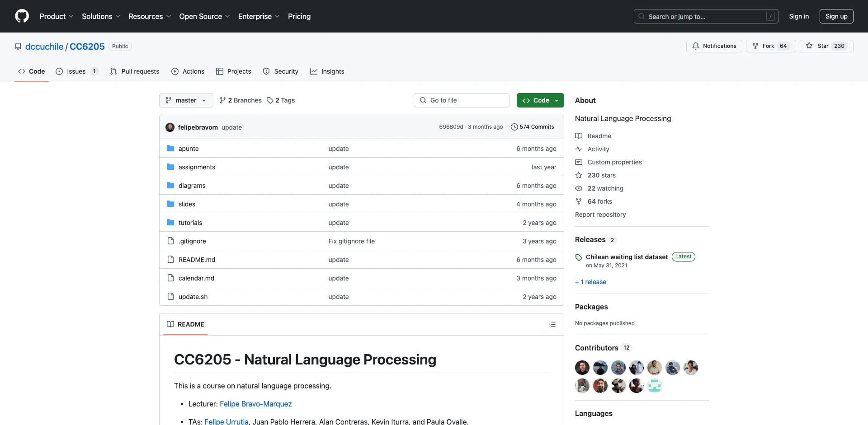Open the Pull requests tab
868x425 pixels.
[135, 71]
